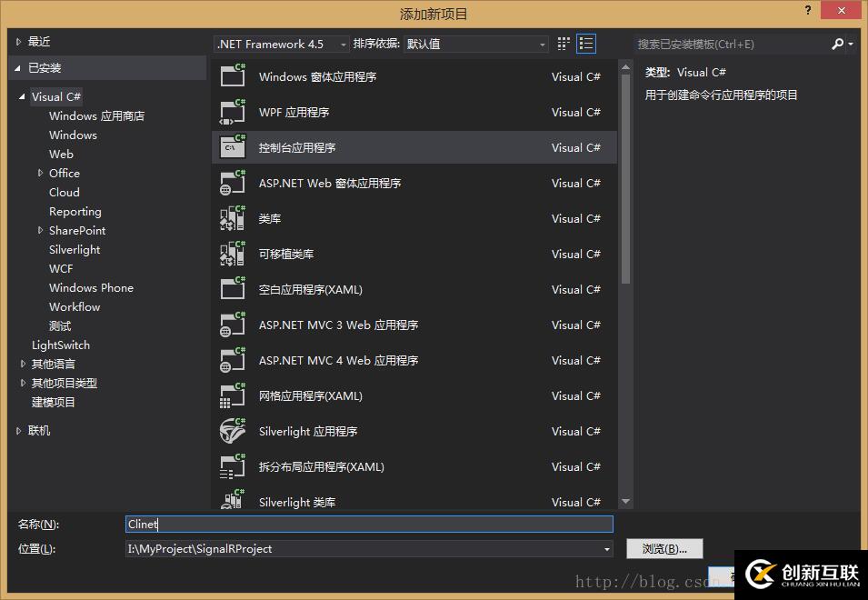The image size is (868, 600).
Task: Select the '网格应用程序(XAML)' row text
Action: click(x=311, y=395)
